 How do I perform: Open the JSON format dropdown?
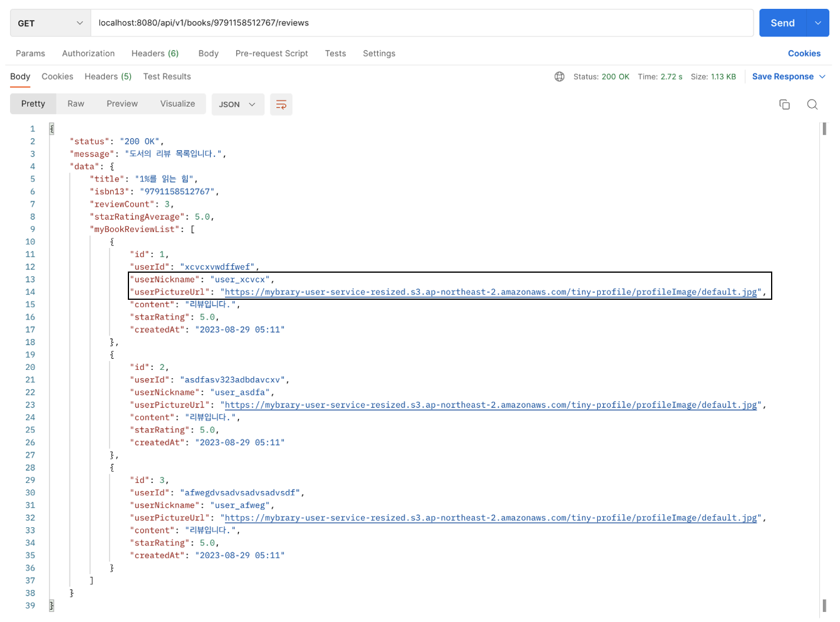click(237, 104)
